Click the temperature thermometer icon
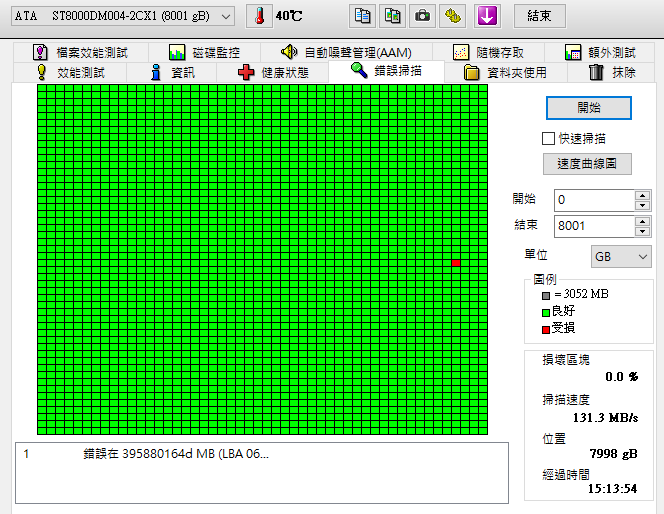This screenshot has height=514, width=664. pyautogui.click(x=259, y=16)
